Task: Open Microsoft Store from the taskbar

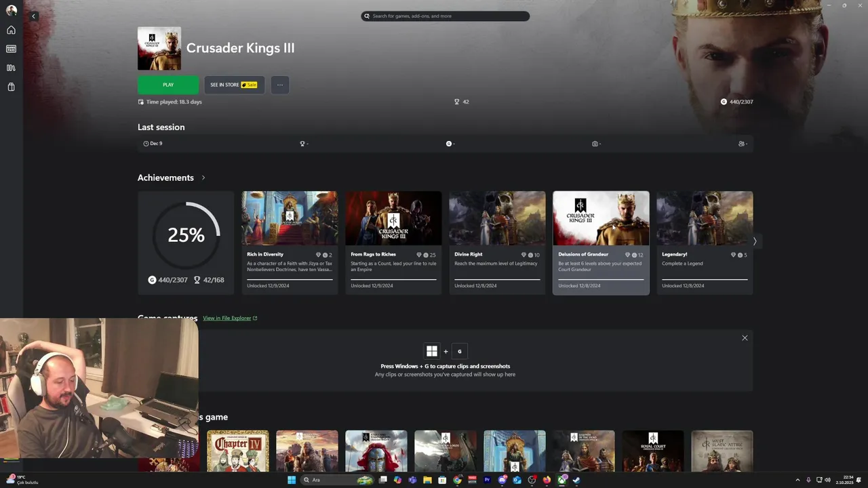Action: [x=442, y=480]
